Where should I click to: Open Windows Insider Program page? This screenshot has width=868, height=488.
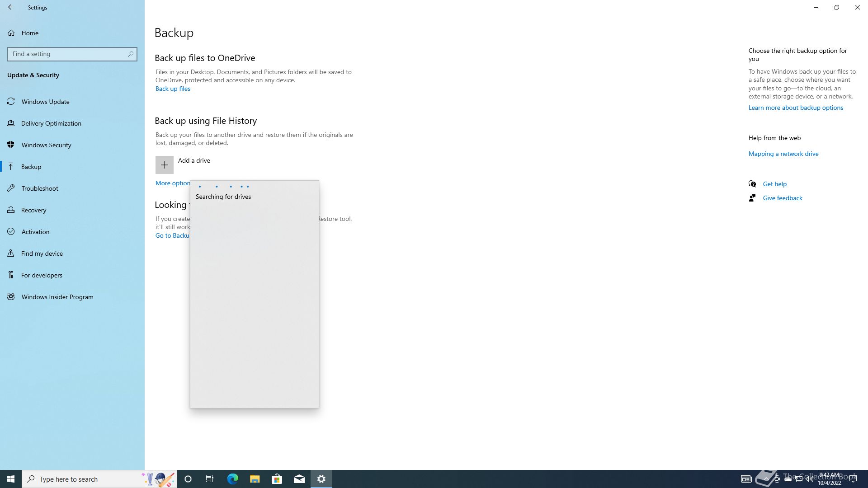(72, 297)
